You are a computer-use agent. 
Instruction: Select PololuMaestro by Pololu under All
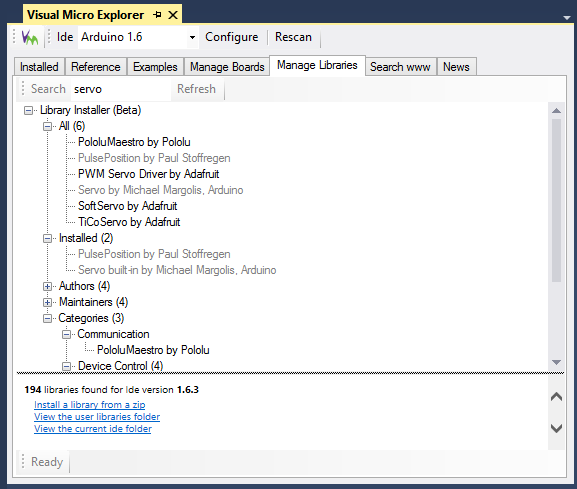134,142
